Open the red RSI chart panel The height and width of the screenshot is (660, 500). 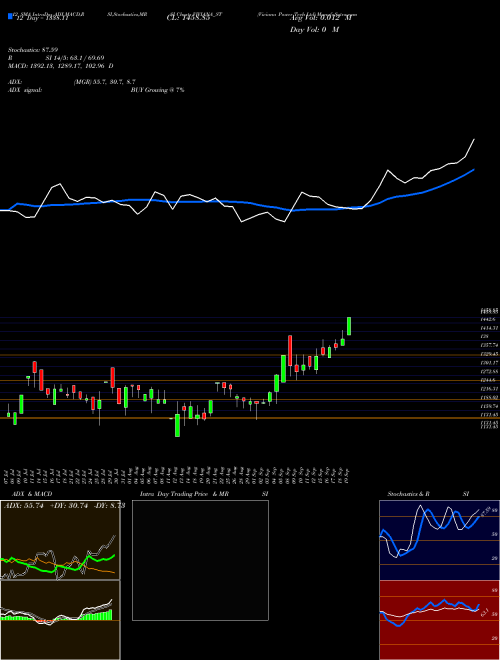click(x=439, y=620)
